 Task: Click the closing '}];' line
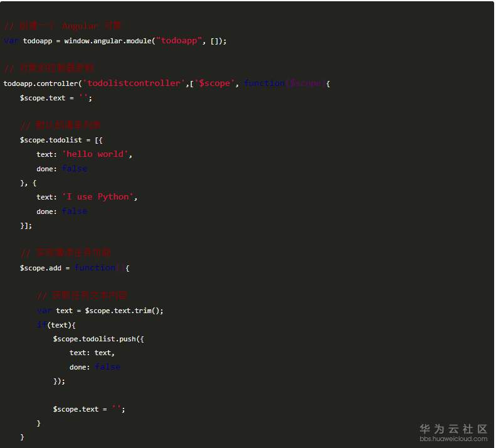(x=26, y=226)
